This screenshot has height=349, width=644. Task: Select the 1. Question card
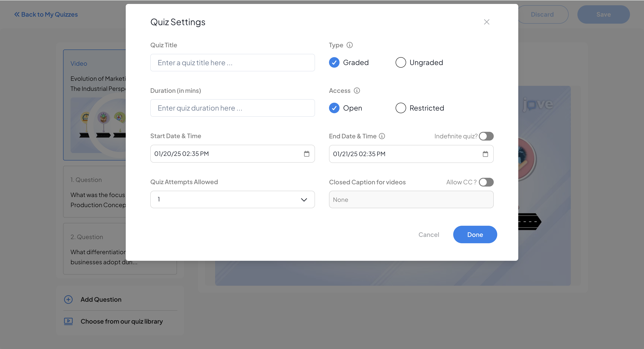pos(94,192)
